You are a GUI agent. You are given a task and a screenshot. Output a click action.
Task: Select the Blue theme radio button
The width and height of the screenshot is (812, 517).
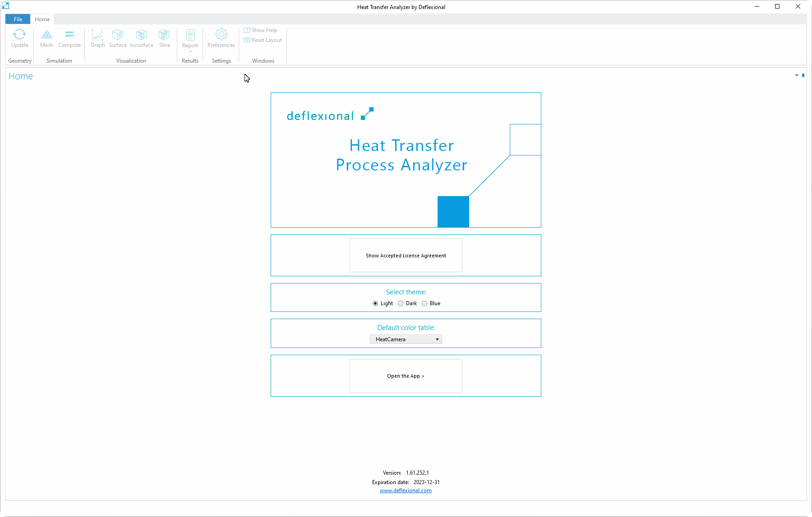(424, 303)
